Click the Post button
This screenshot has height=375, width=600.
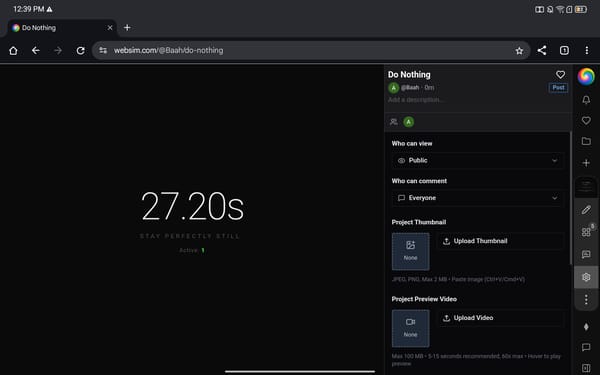(x=558, y=88)
